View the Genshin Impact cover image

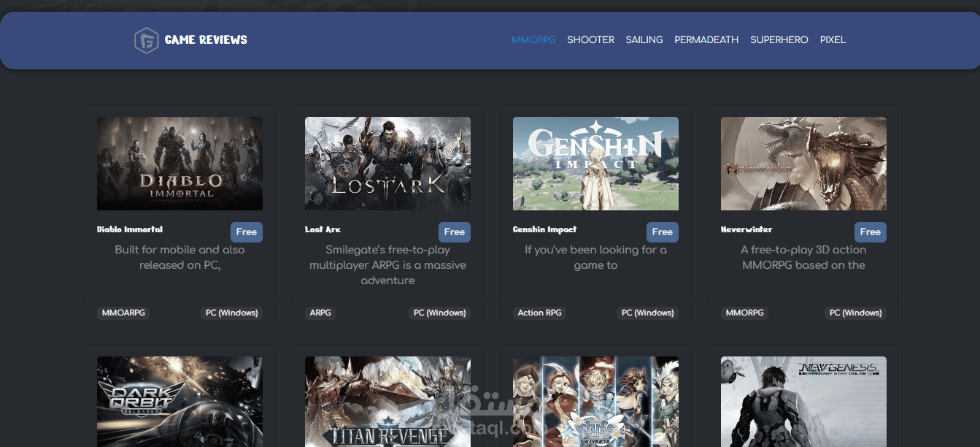(x=595, y=164)
